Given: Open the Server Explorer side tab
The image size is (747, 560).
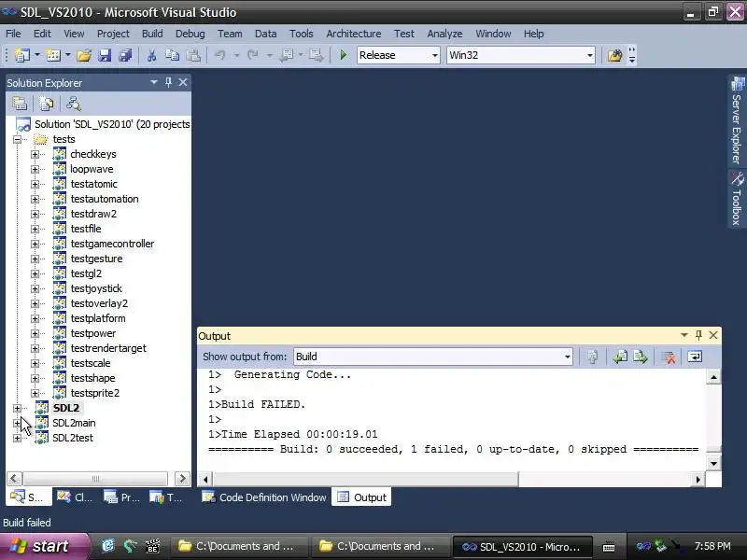Looking at the screenshot, I should pyautogui.click(x=737, y=120).
